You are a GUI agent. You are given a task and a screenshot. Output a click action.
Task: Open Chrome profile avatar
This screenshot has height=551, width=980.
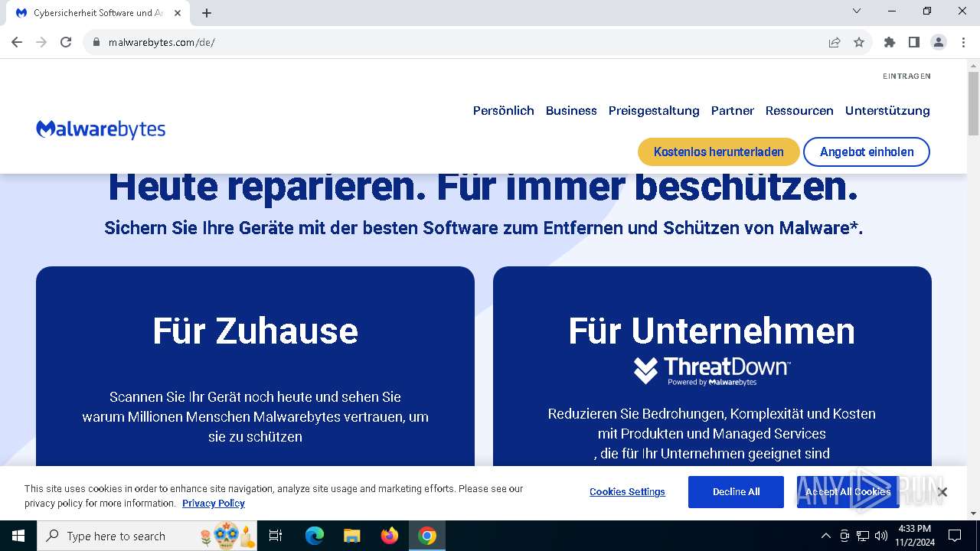pyautogui.click(x=939, y=42)
